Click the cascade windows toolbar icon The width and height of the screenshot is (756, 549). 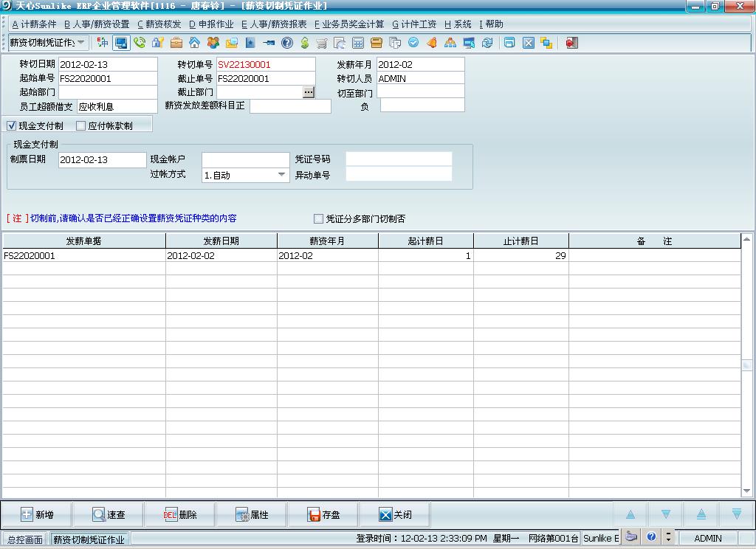[546, 42]
